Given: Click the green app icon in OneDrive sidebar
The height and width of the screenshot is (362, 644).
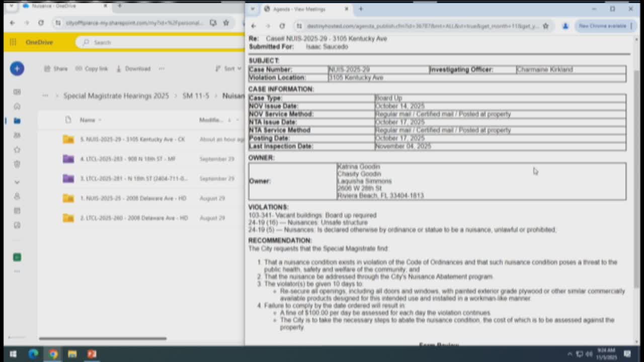Looking at the screenshot, I should pos(17,257).
